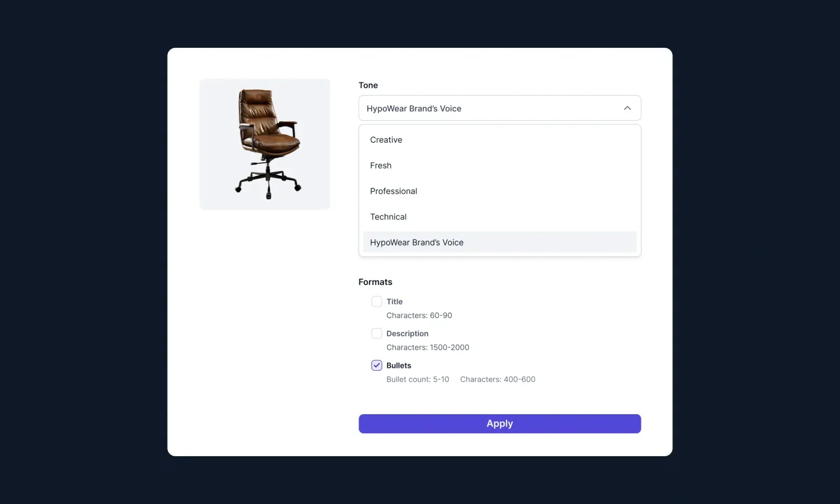Click the Title label text
840x504 pixels.
point(394,301)
